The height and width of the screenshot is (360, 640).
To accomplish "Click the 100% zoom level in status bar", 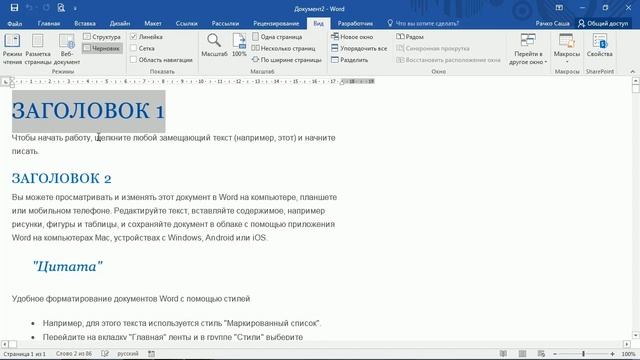I will [629, 354].
